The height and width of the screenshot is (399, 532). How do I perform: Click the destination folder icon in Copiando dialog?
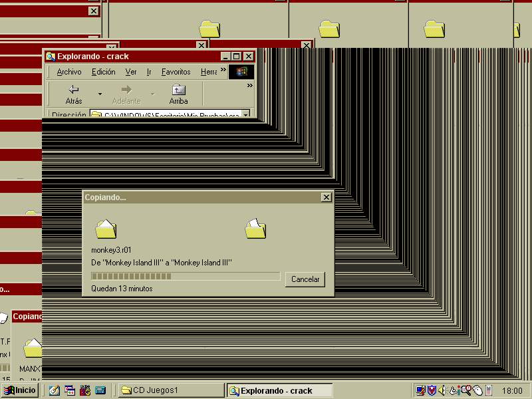255,228
